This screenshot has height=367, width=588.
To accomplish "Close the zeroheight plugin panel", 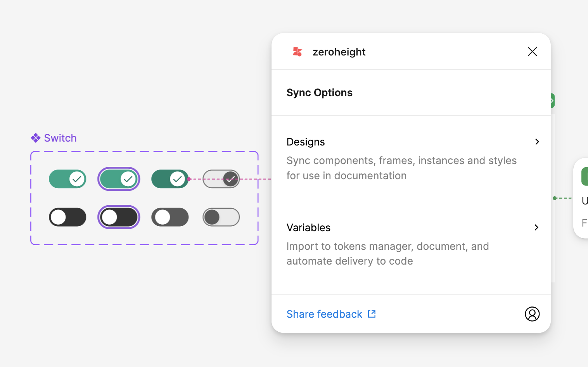I will [532, 52].
